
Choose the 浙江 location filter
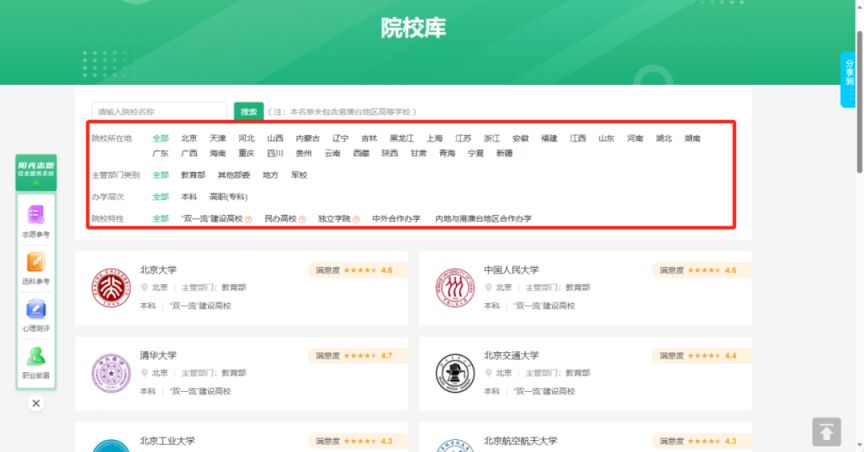[492, 138]
